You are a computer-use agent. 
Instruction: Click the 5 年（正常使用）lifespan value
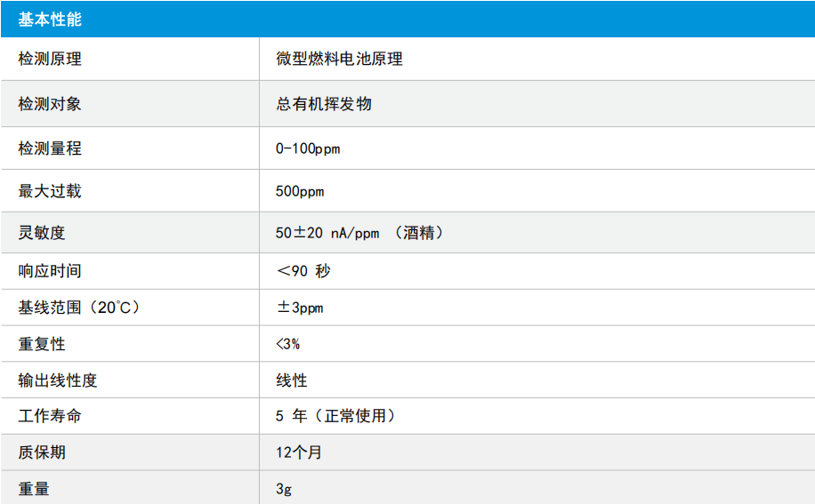[337, 416]
